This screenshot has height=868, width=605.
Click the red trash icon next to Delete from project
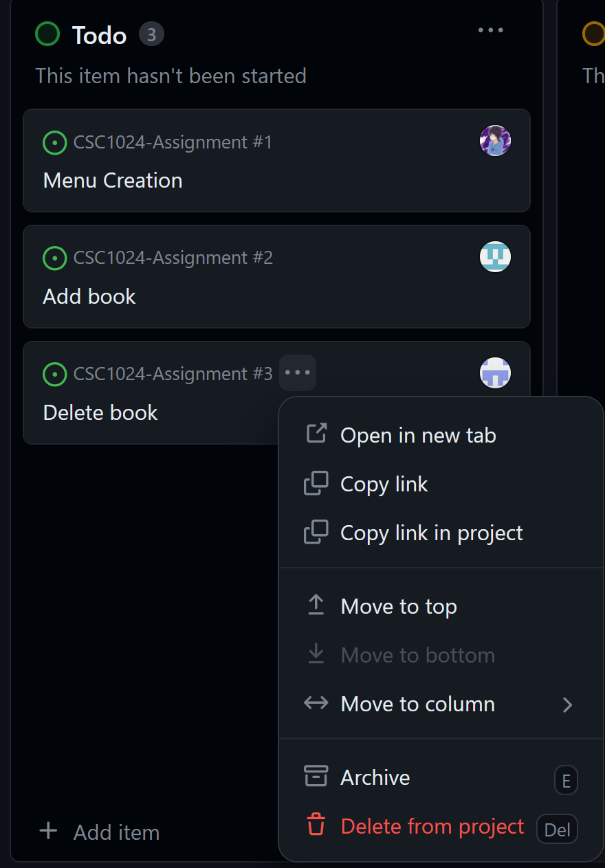point(316,825)
